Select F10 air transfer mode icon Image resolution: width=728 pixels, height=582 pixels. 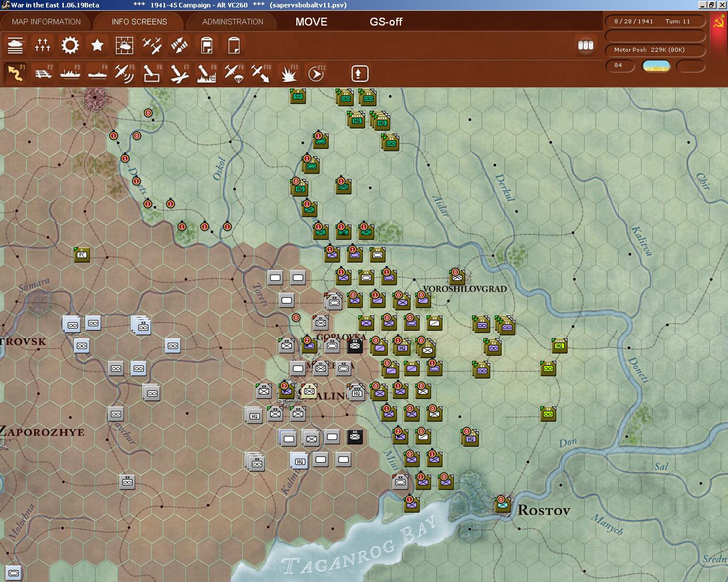click(261, 73)
